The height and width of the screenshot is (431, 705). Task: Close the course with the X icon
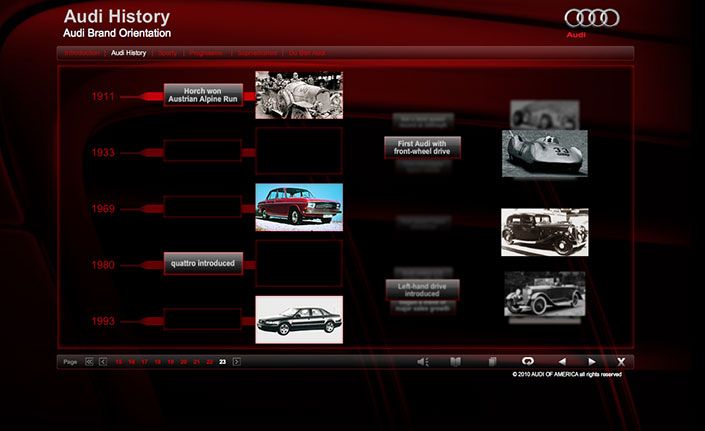click(x=621, y=362)
